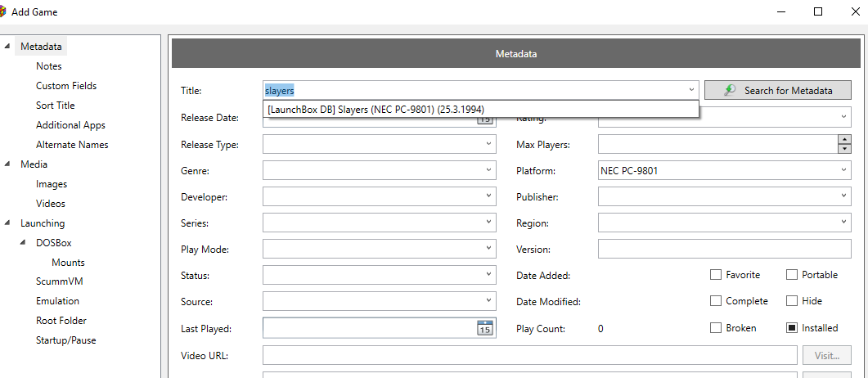Toggle the Installed checkbox

pos(792,327)
